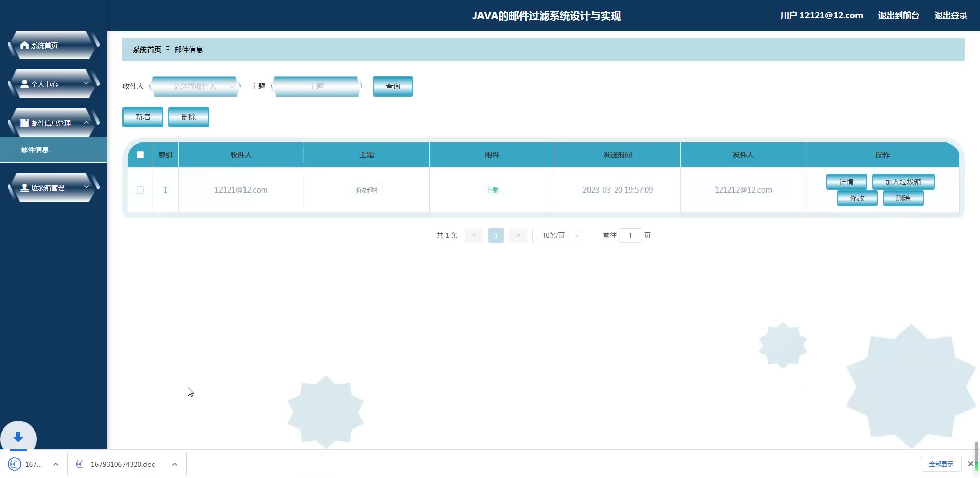Click the 用户 12121@12.com label

822,15
